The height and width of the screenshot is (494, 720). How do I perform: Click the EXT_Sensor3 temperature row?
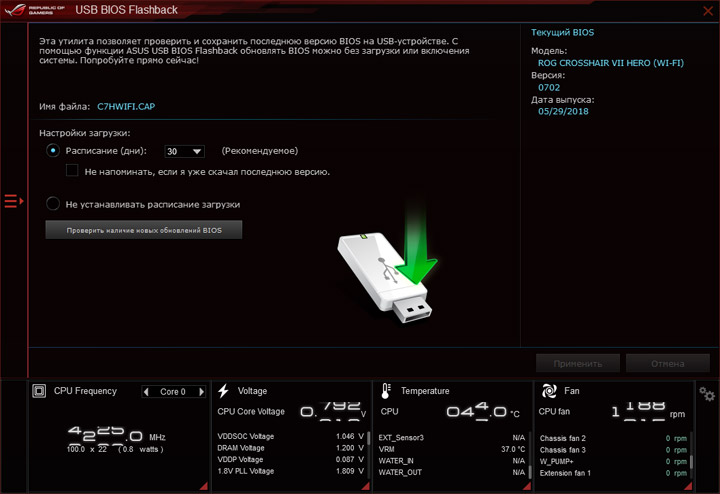pos(452,438)
